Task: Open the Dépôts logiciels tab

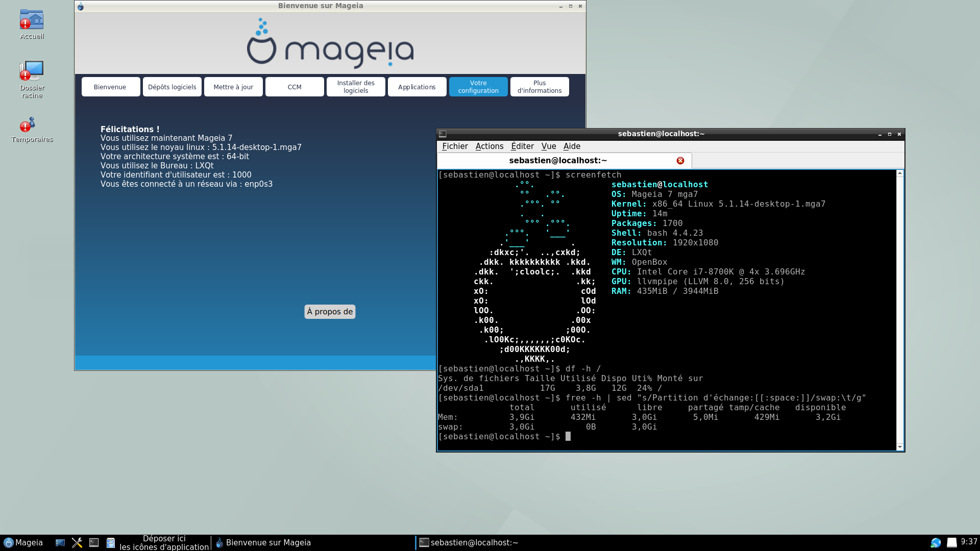Action: 172,87
